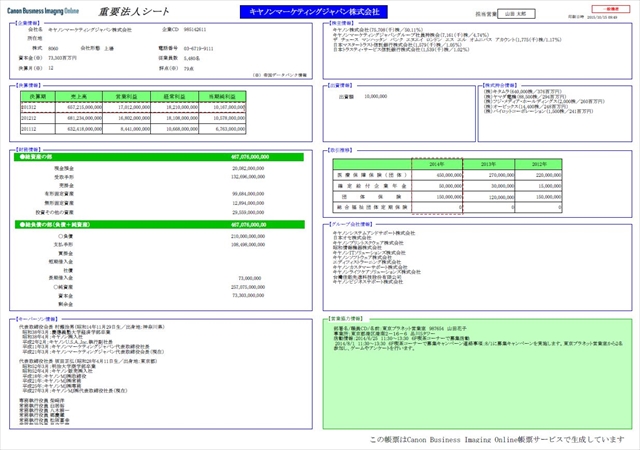Click the 18,210,000,000 ordinary profit cell
Viewport: 640px width, 450px height.
tap(174, 107)
